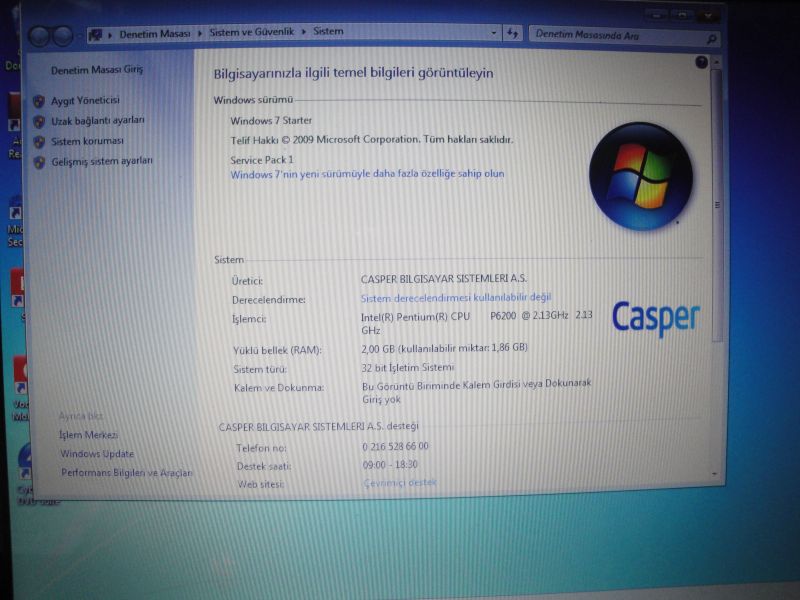Click the support phone number 0 216 528 66 00

pos(395,447)
